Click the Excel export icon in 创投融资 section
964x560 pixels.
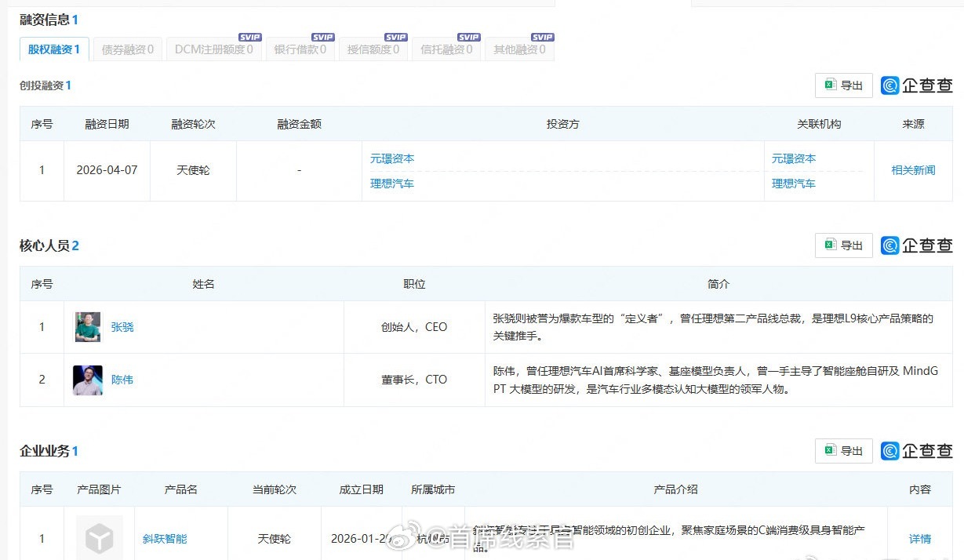pyautogui.click(x=829, y=85)
